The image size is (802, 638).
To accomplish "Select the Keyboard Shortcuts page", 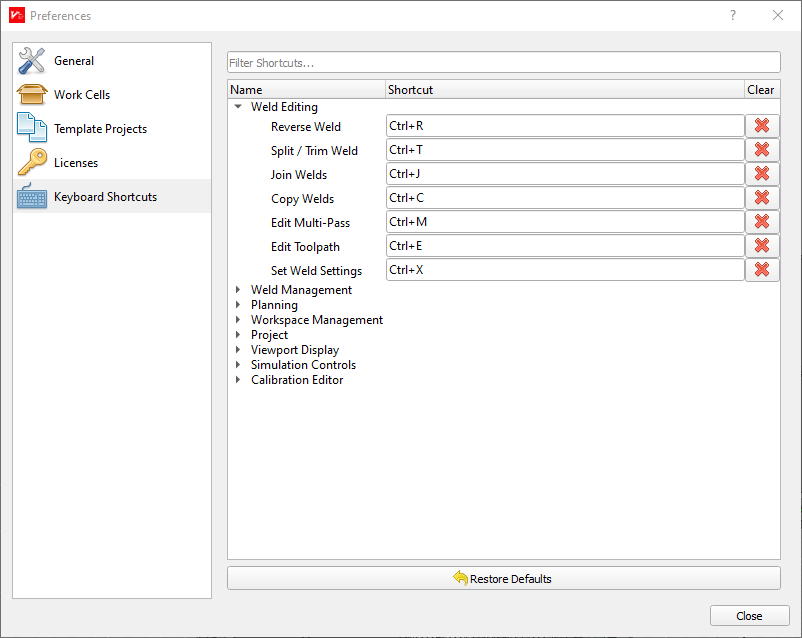I will click(x=112, y=196).
